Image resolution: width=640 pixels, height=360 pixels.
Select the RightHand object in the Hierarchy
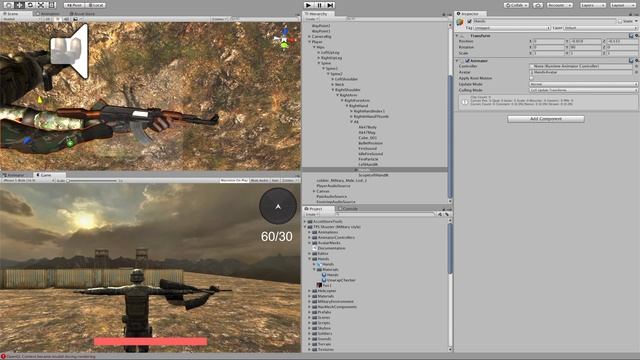(x=358, y=106)
